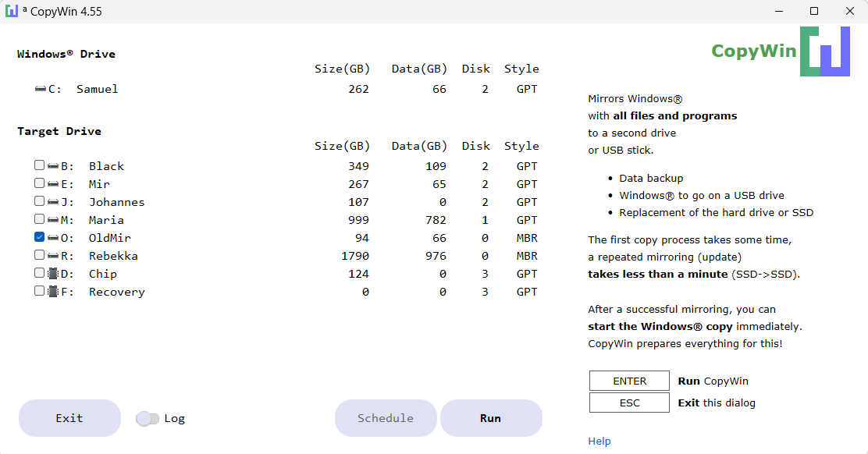The image size is (868, 454).
Task: Check the B: Black target drive
Action: point(39,165)
